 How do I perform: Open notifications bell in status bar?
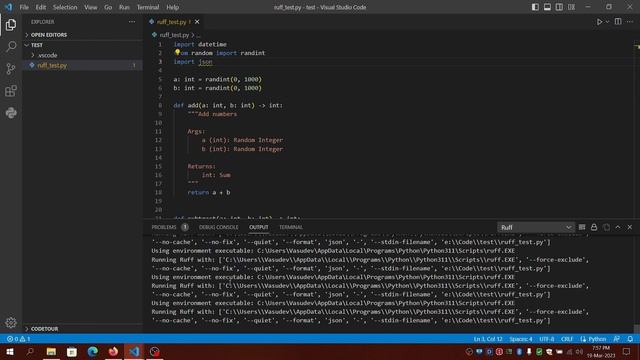pyautogui.click(x=630, y=339)
